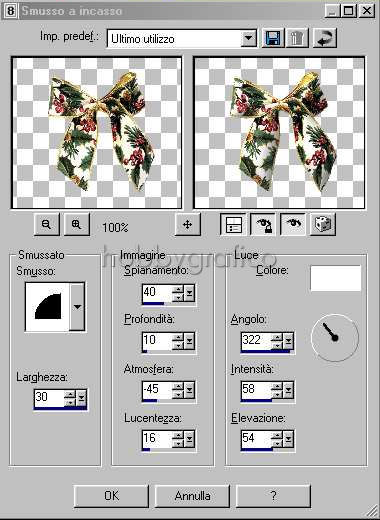
Task: Open the Spianamento slider dropdown arrow
Action: pyautogui.click(x=189, y=293)
